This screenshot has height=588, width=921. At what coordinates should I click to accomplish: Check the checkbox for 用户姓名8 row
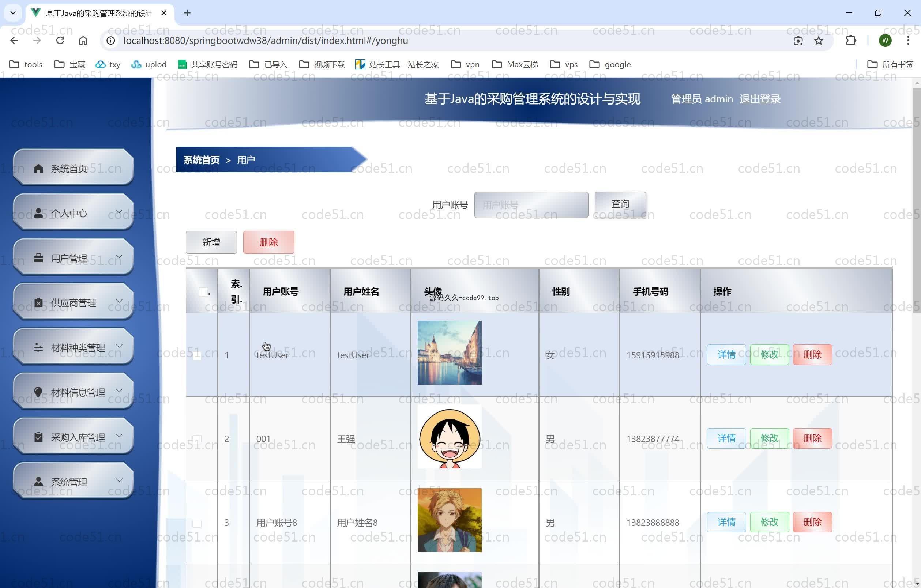[196, 523]
